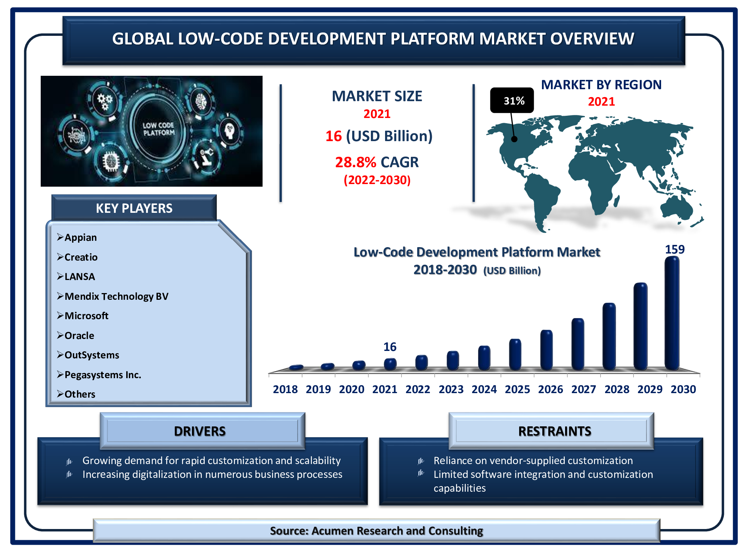This screenshot has height=560, width=747.
Task: Click the 2018 bar in the chart
Action: (296, 367)
